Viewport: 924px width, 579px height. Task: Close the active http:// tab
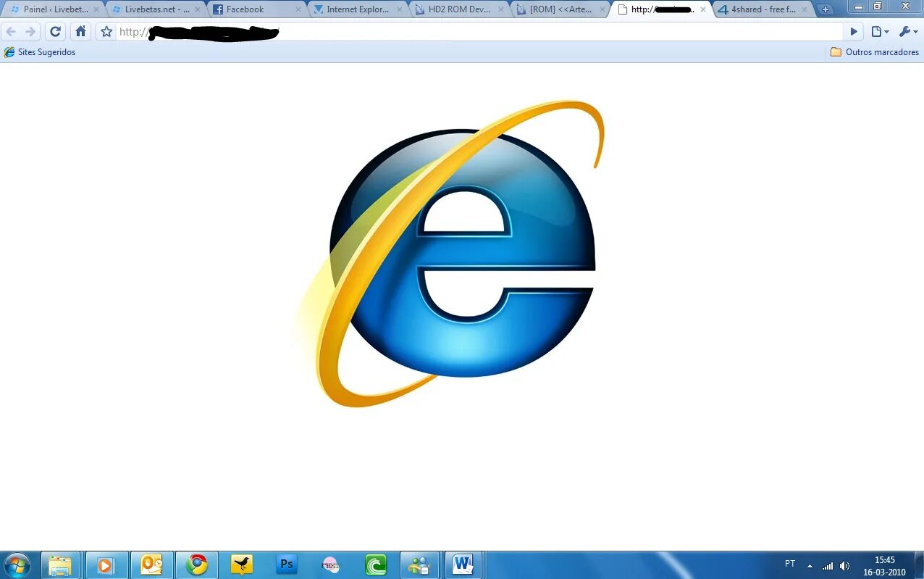point(702,9)
